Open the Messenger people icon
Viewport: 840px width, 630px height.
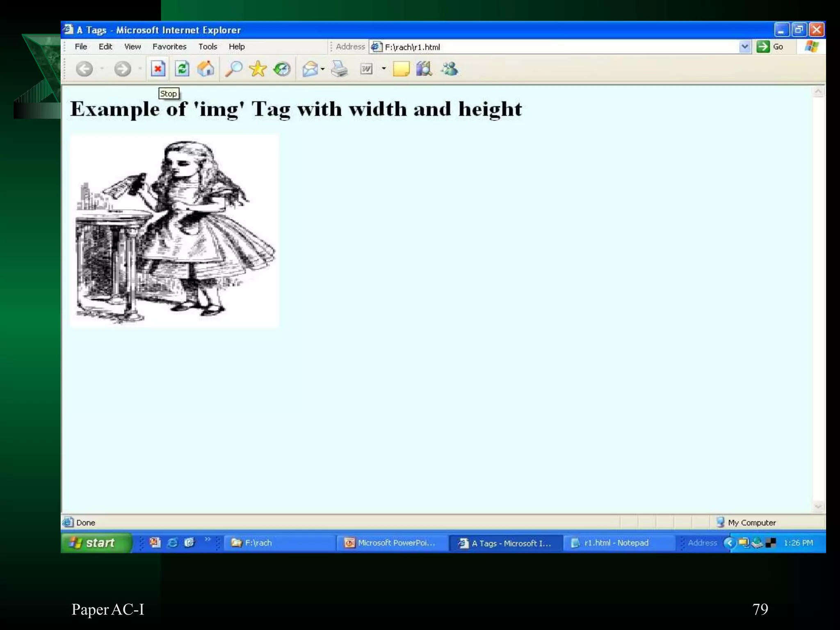(450, 69)
